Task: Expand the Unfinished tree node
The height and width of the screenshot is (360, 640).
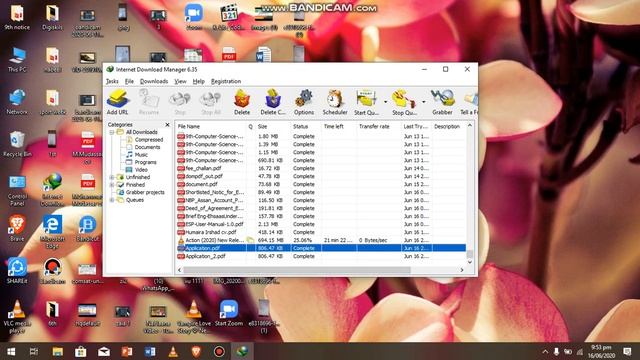Action: tap(111, 177)
